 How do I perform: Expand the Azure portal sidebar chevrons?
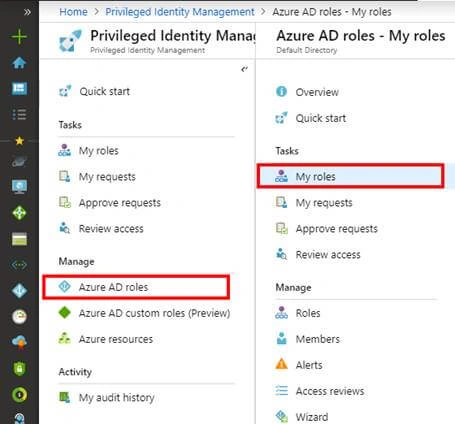(27, 12)
